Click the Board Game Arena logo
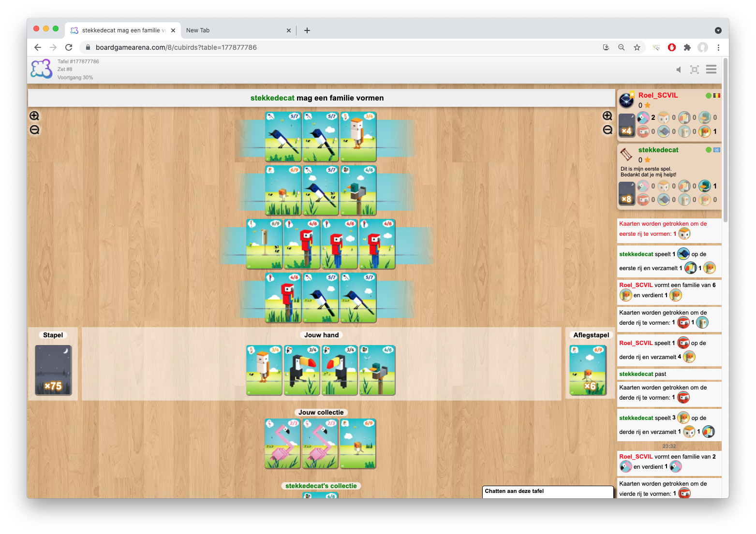756x534 pixels. pyautogui.click(x=42, y=69)
